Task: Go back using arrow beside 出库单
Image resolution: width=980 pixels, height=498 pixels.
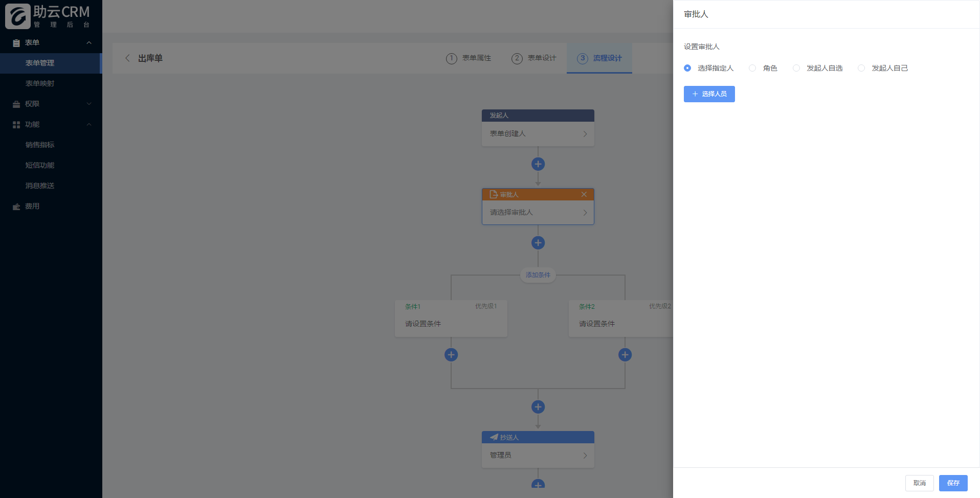Action: (127, 58)
